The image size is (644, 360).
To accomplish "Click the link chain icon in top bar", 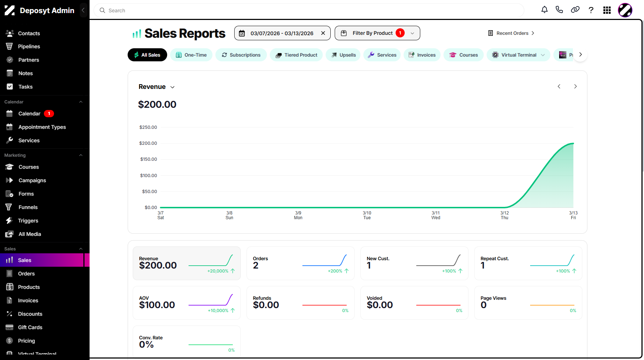I will (575, 10).
